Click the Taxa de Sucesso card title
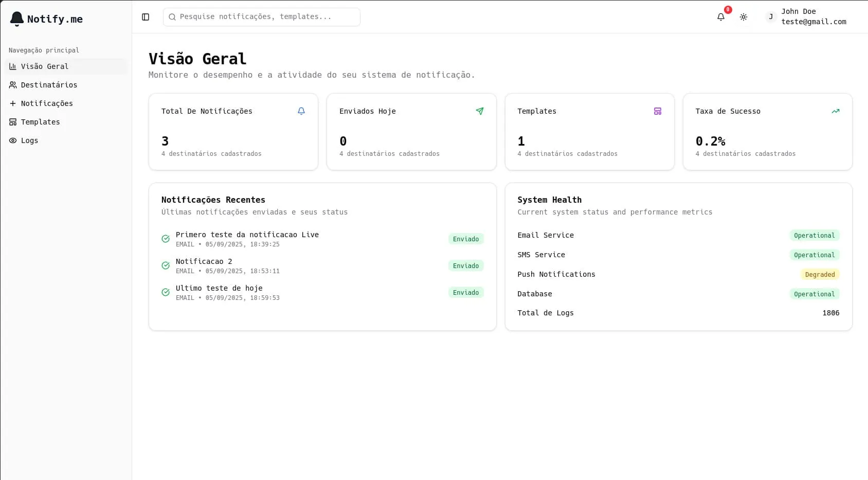 pyautogui.click(x=728, y=111)
